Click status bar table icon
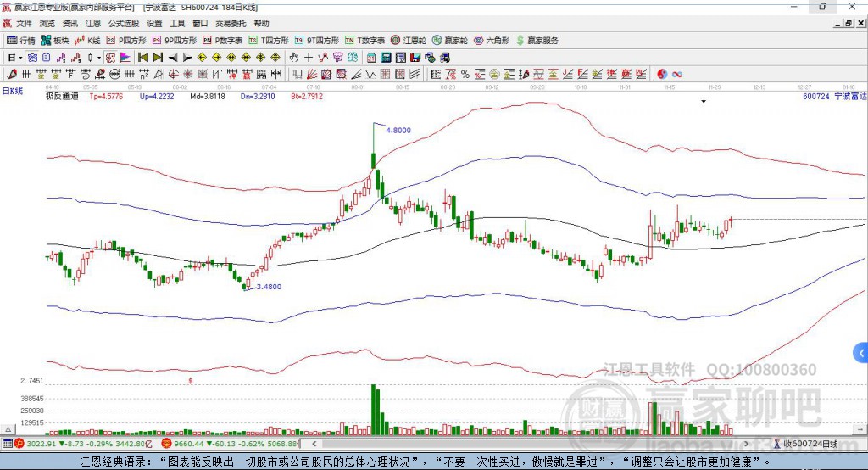 pyautogui.click(x=7, y=444)
